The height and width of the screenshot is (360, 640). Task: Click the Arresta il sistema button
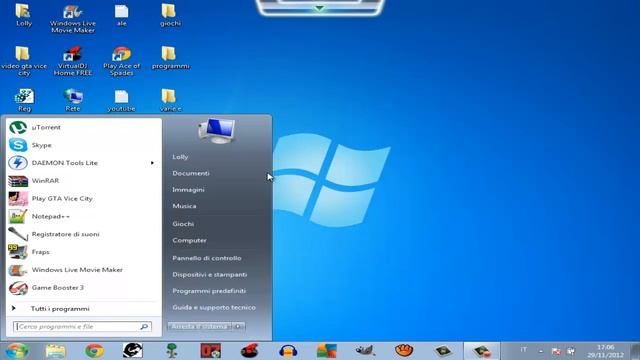(199, 327)
